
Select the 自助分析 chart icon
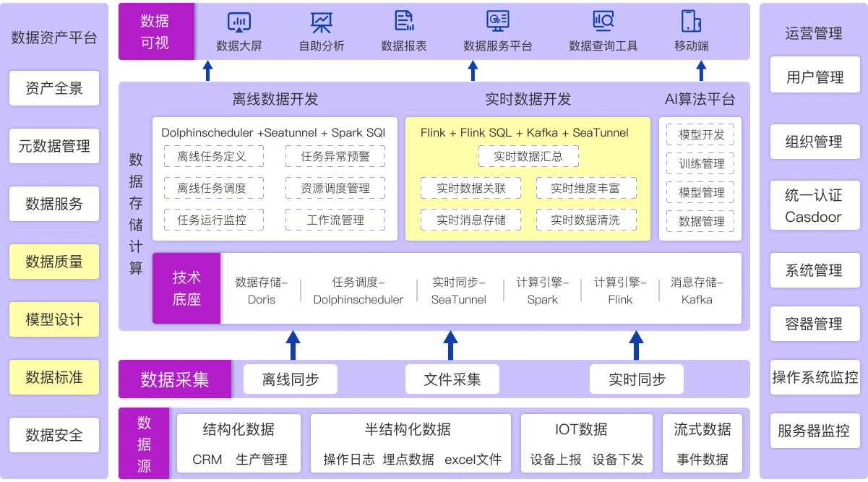click(322, 22)
